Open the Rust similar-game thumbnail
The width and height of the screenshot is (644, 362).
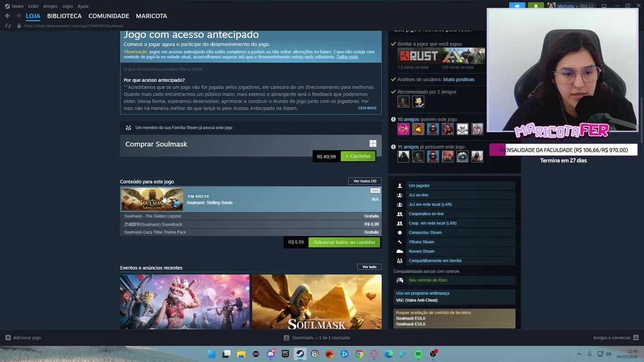(x=419, y=56)
